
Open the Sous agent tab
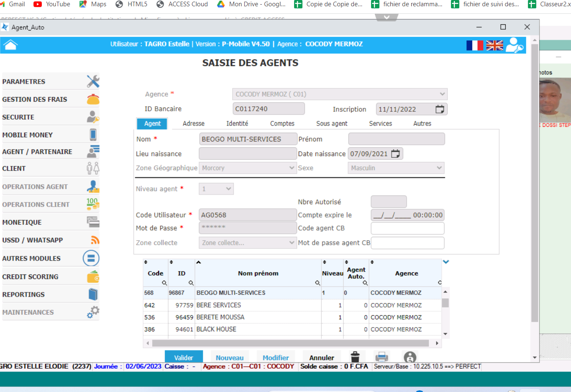pyautogui.click(x=331, y=123)
